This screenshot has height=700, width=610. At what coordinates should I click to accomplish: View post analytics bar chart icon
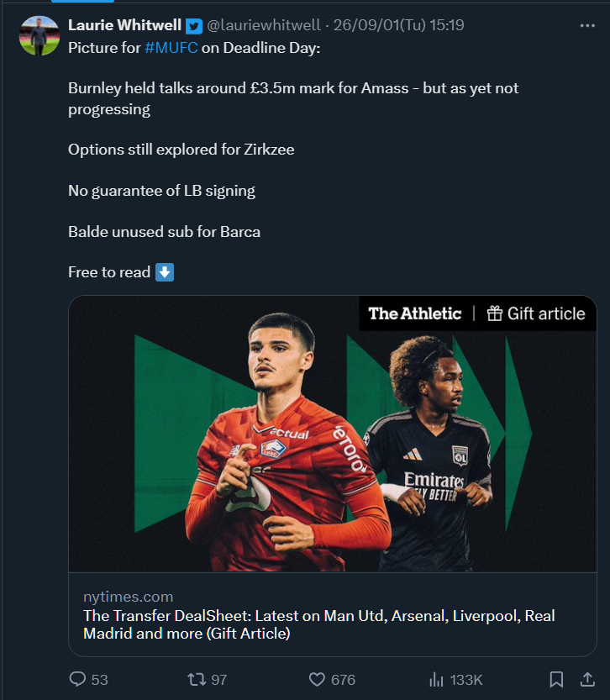pos(436,680)
